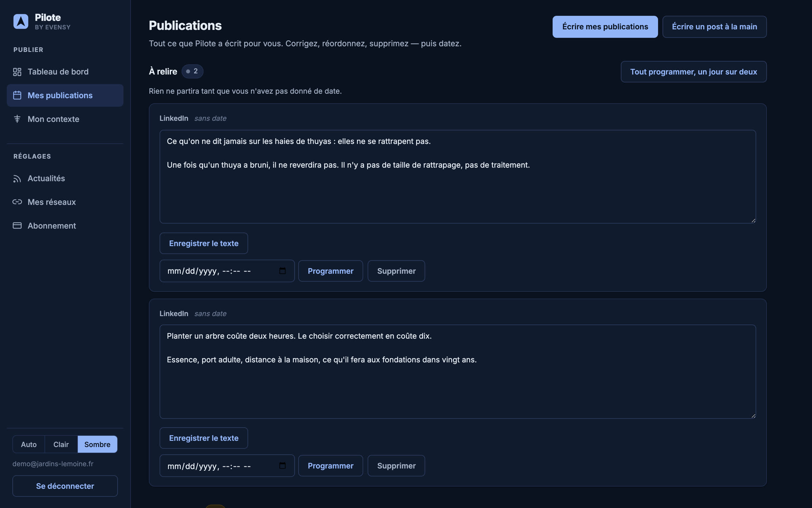Viewport: 812px width, 508px height.
Task: Open Tableau de bord page
Action: click(65, 72)
